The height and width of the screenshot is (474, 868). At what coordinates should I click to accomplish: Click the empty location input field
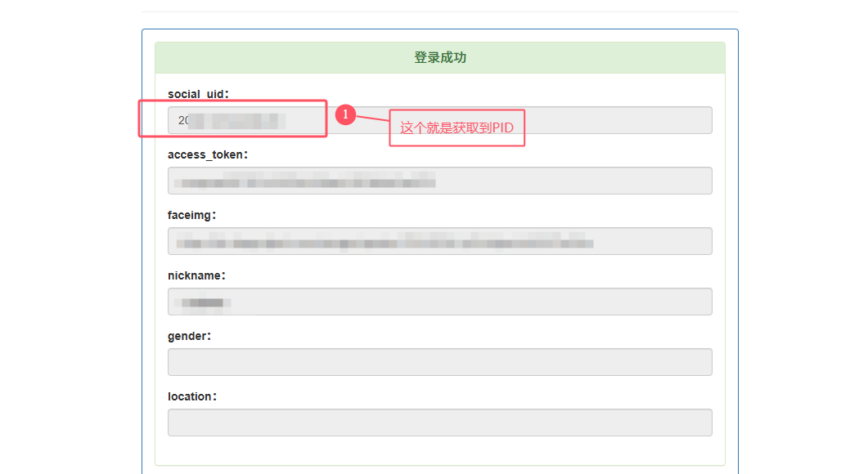439,423
